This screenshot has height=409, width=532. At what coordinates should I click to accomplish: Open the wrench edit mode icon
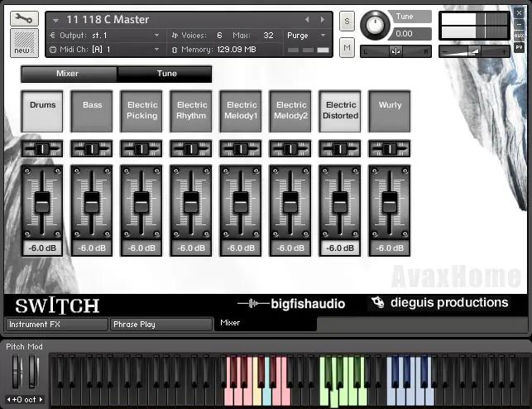pyautogui.click(x=24, y=19)
